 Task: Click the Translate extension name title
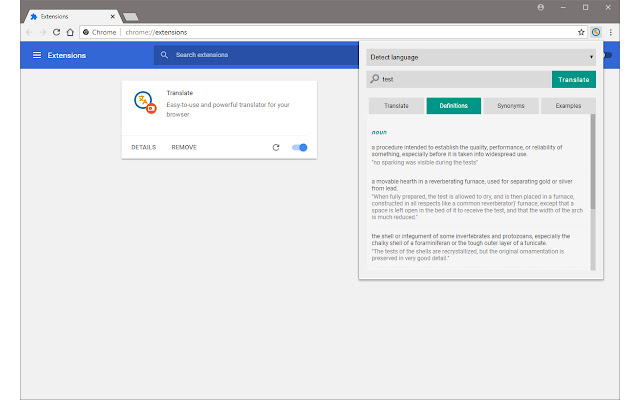[180, 93]
